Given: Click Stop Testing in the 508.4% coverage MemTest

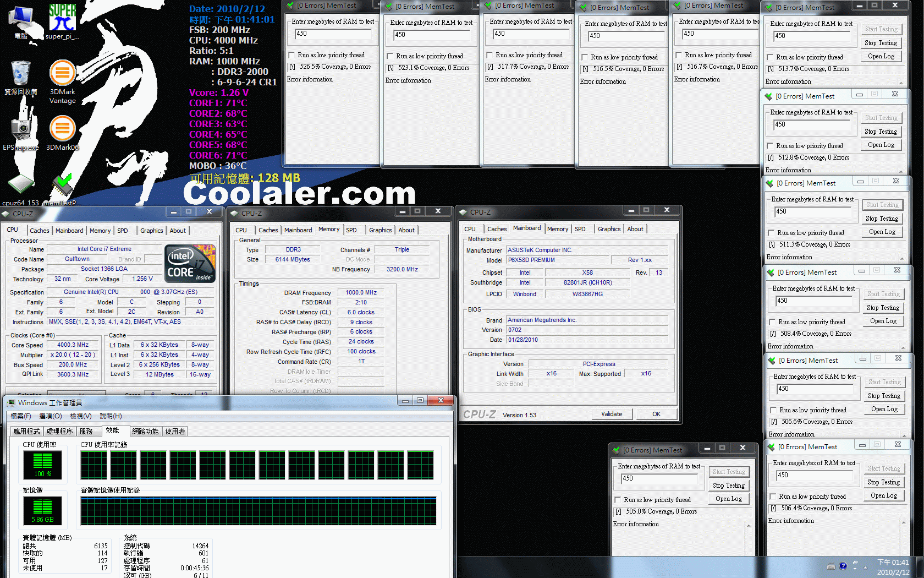Looking at the screenshot, I should click(883, 308).
